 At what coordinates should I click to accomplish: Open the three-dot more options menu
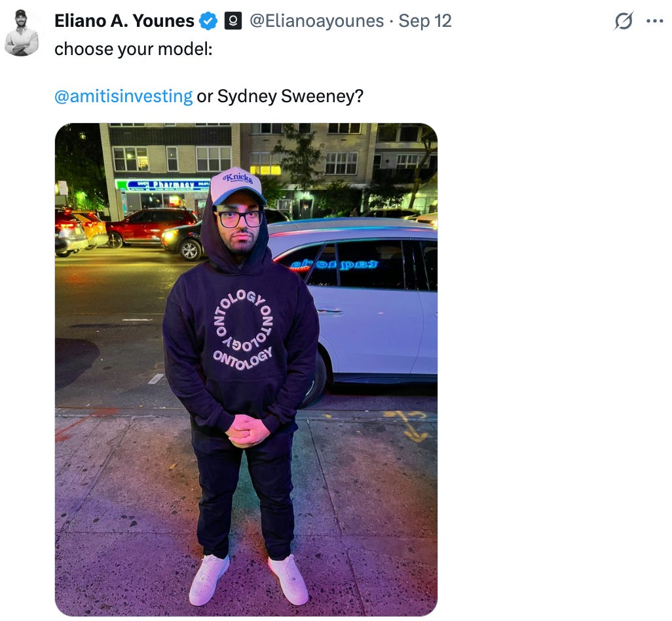[655, 21]
